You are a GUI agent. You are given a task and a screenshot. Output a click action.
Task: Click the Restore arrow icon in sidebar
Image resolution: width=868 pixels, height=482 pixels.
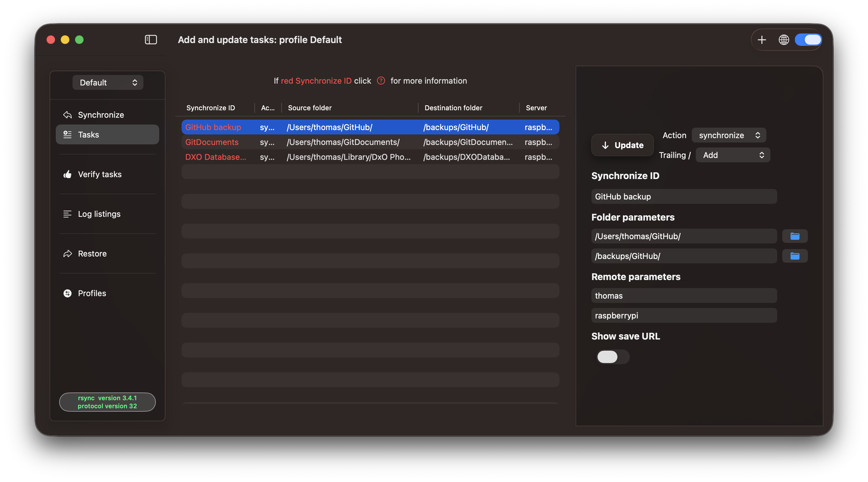click(68, 253)
